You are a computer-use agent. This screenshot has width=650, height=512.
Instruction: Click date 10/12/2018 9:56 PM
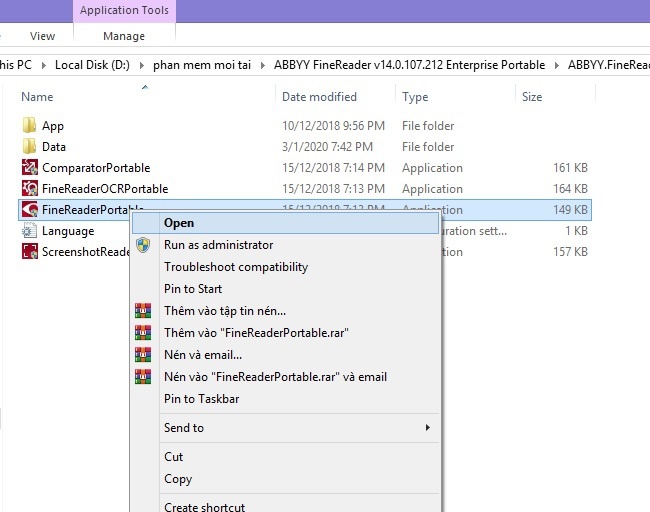point(333,126)
